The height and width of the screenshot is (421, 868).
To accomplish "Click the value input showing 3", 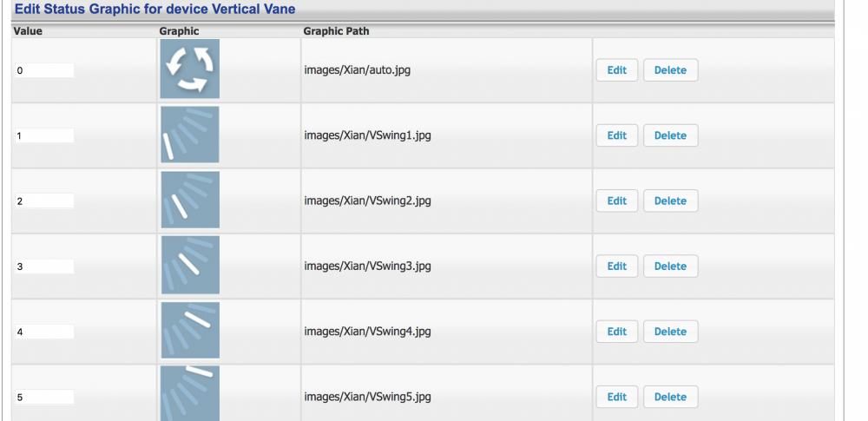I will (43, 266).
